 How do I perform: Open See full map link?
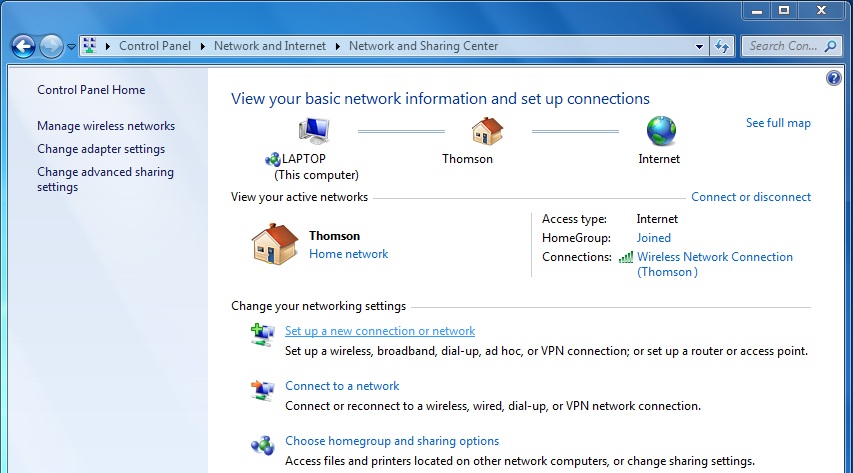[x=778, y=123]
